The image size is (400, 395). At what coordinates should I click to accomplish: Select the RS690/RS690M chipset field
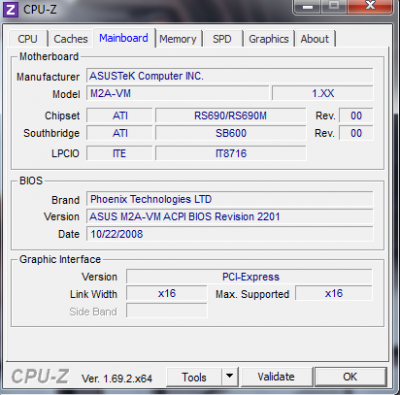click(x=230, y=116)
